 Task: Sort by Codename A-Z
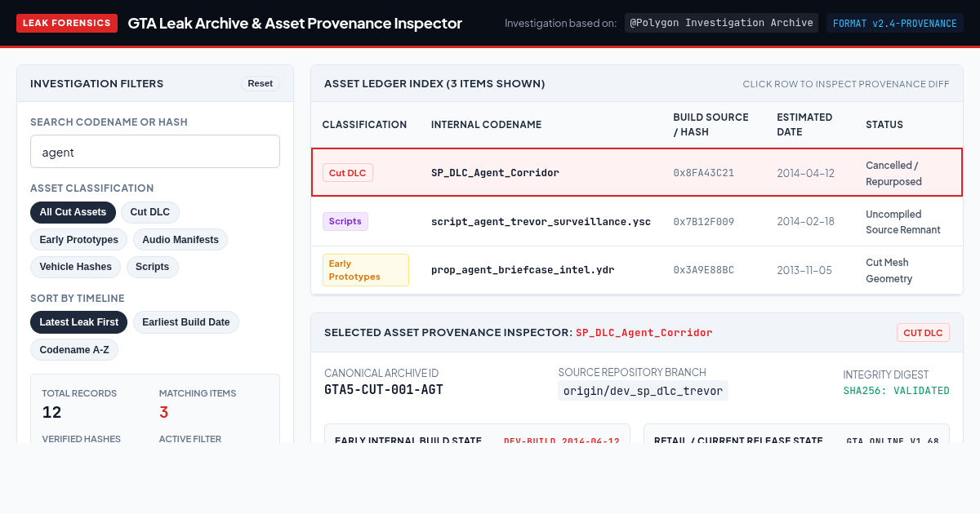tap(74, 349)
